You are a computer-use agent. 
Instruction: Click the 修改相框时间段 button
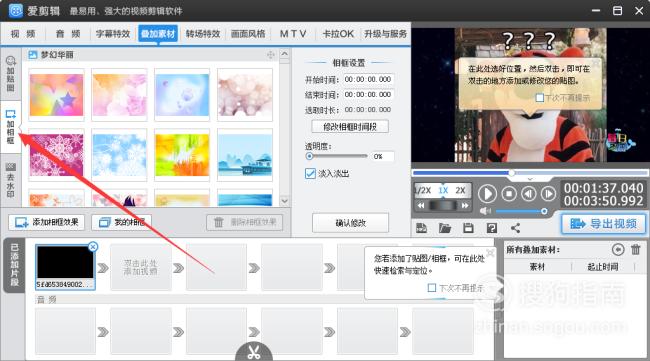coord(350,127)
